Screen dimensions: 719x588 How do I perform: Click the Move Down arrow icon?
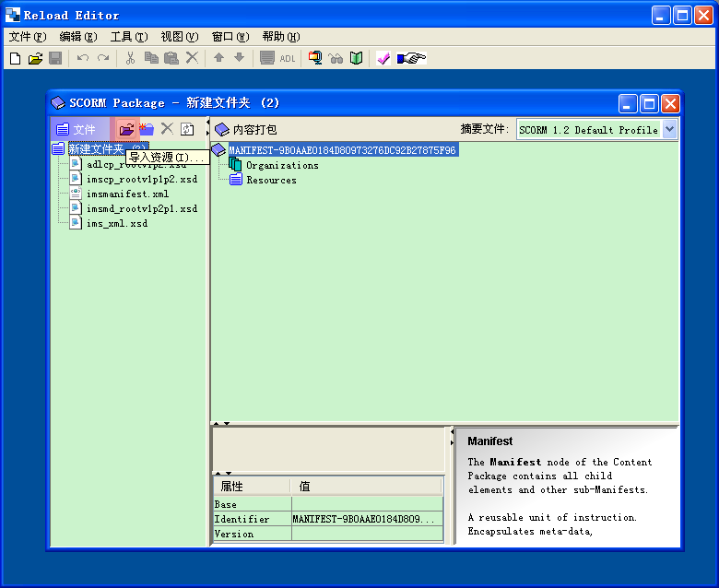point(239,57)
